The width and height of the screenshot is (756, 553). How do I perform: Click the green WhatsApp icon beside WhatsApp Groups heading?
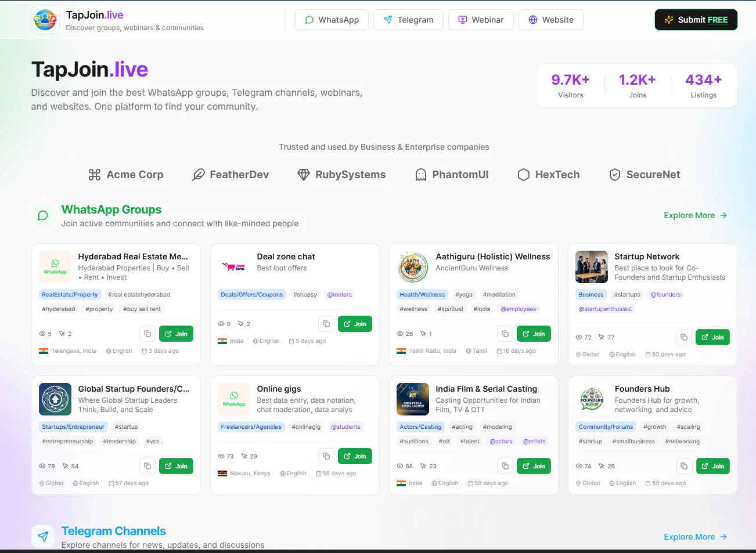42,215
